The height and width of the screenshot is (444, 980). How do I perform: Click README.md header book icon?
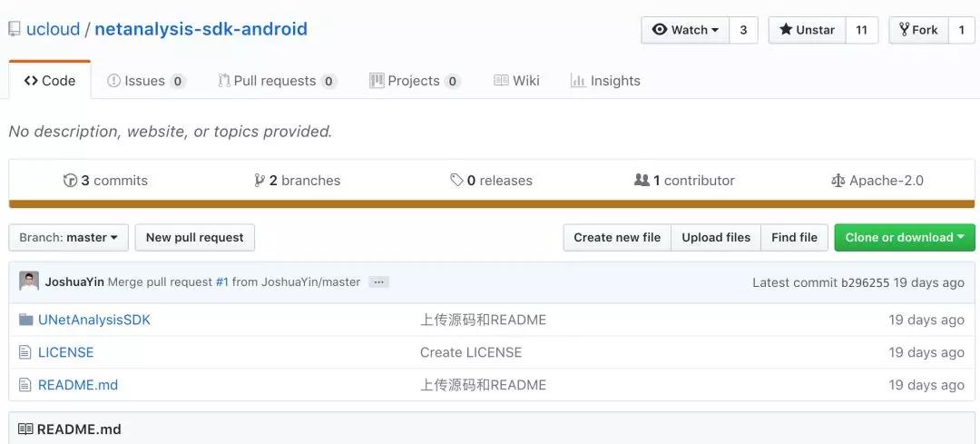tap(25, 429)
